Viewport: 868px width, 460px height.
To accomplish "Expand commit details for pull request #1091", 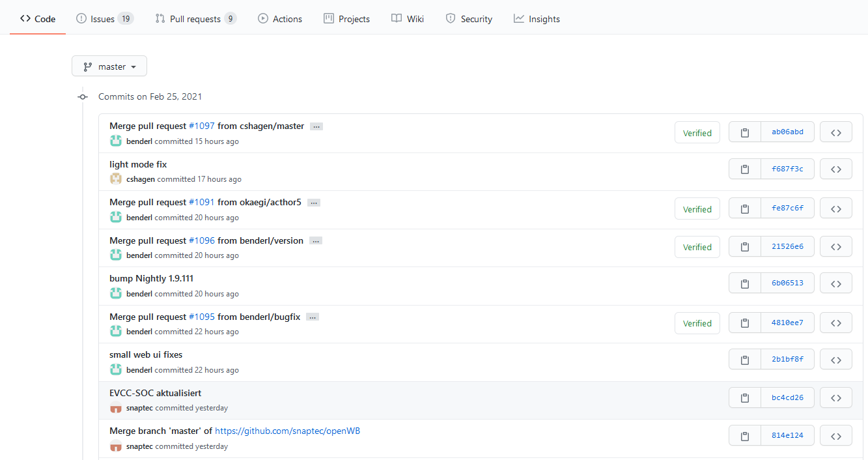I will 313,203.
